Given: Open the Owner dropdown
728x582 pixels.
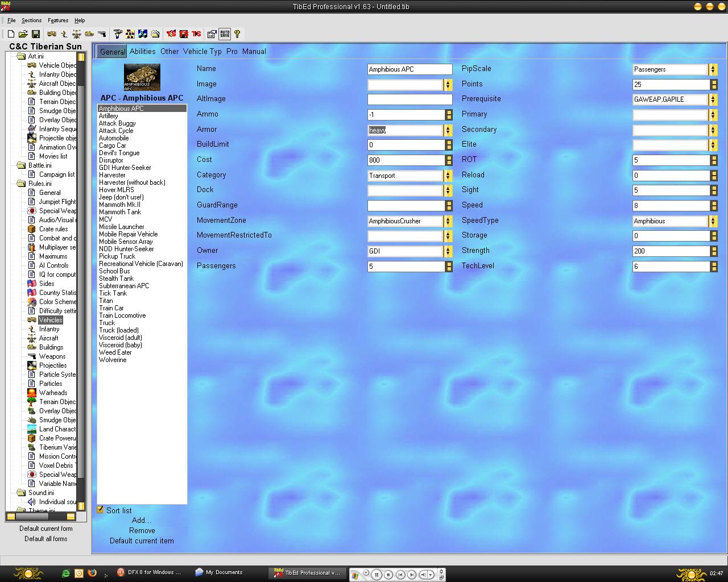Looking at the screenshot, I should [448, 251].
